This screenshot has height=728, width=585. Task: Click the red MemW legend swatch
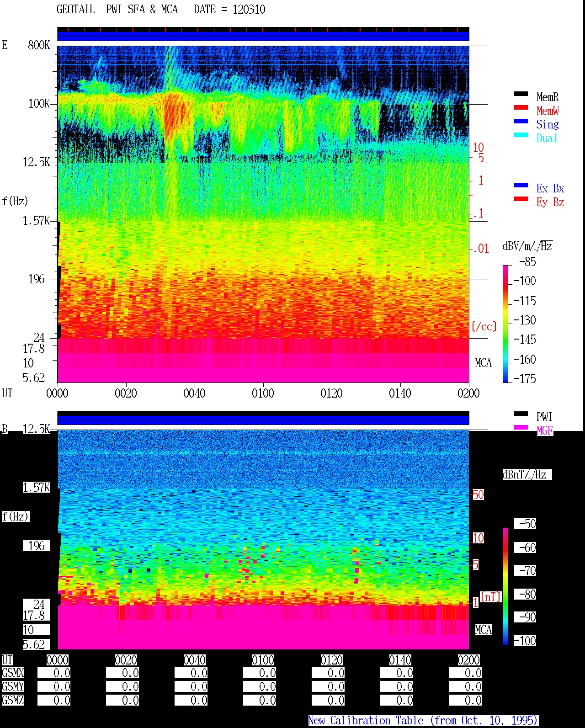click(x=521, y=108)
